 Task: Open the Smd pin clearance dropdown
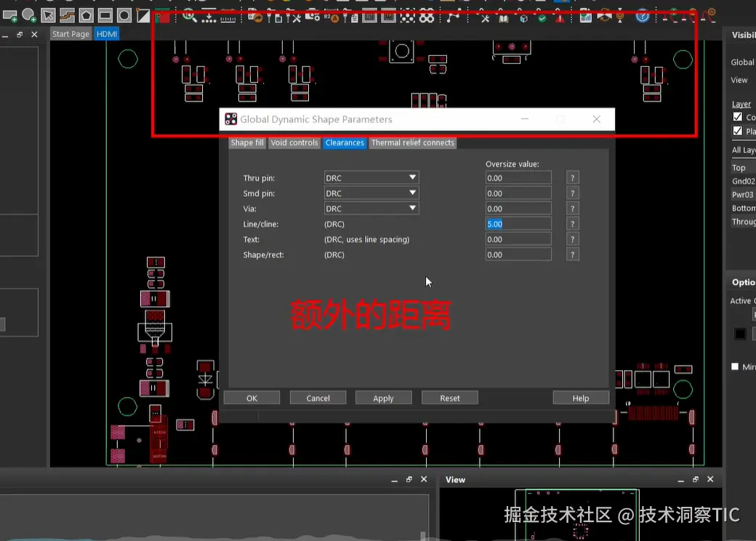coord(371,193)
